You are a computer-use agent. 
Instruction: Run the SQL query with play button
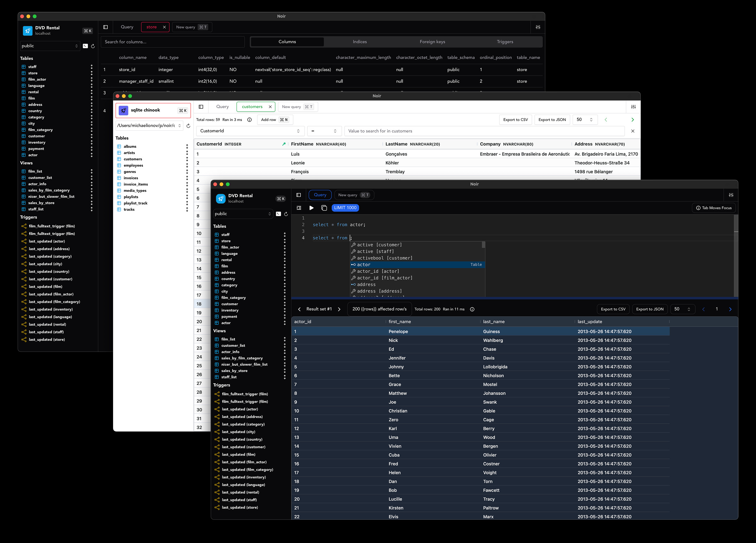311,208
